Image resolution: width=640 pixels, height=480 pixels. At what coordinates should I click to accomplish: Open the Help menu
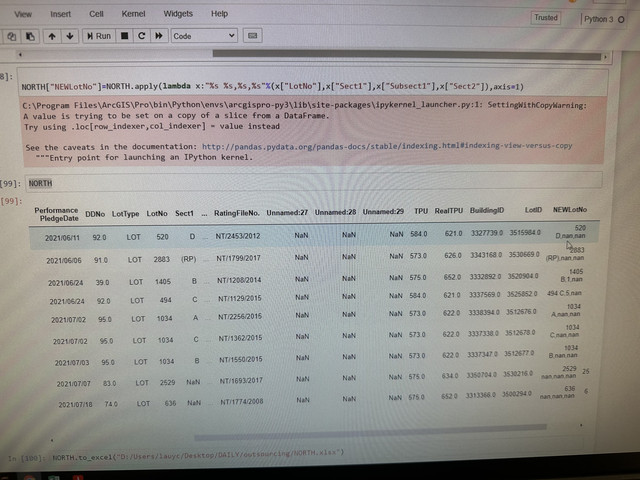click(x=219, y=14)
